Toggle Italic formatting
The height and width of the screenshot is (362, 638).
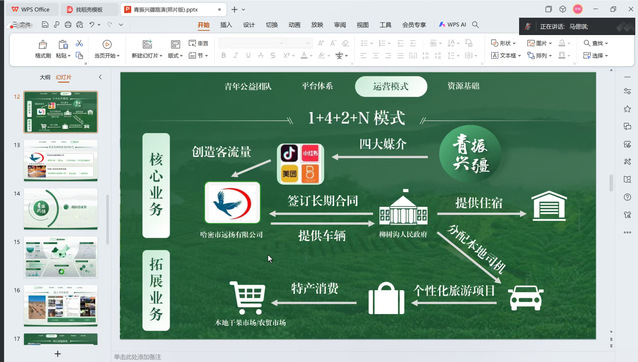[235, 55]
